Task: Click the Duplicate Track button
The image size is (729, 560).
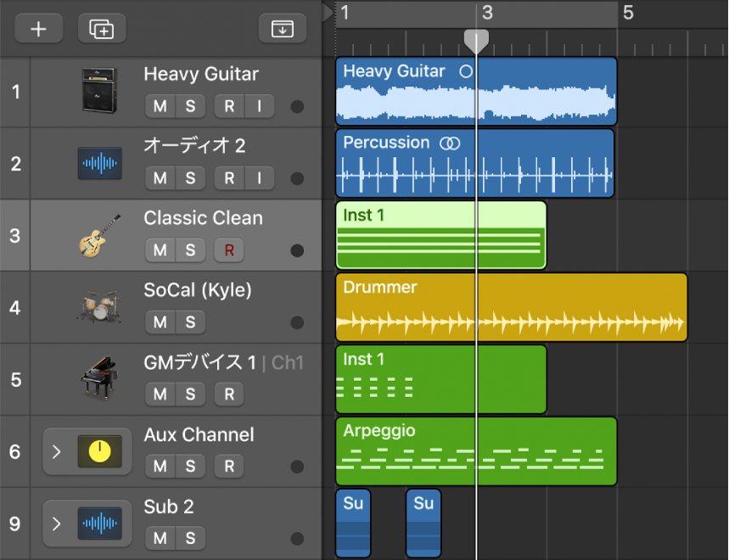Action: [102, 28]
